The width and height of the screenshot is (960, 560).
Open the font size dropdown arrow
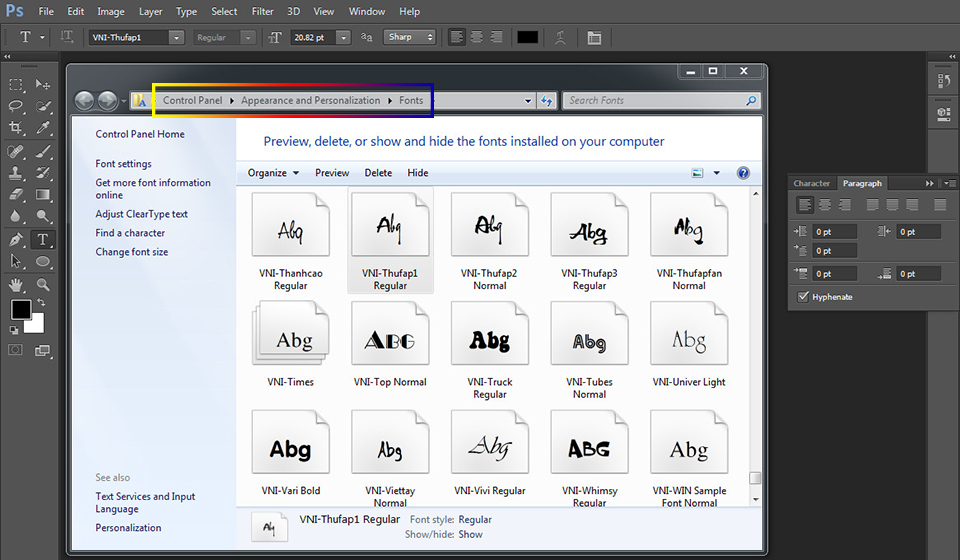(343, 37)
